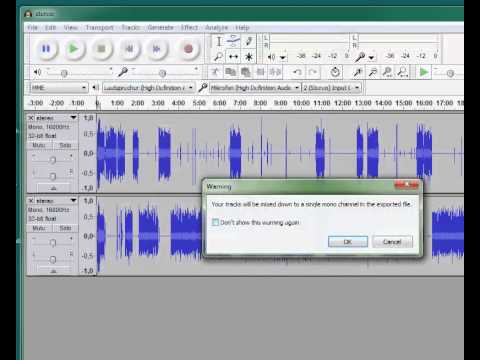
Task: Click the Stop transport button
Action: click(101, 49)
